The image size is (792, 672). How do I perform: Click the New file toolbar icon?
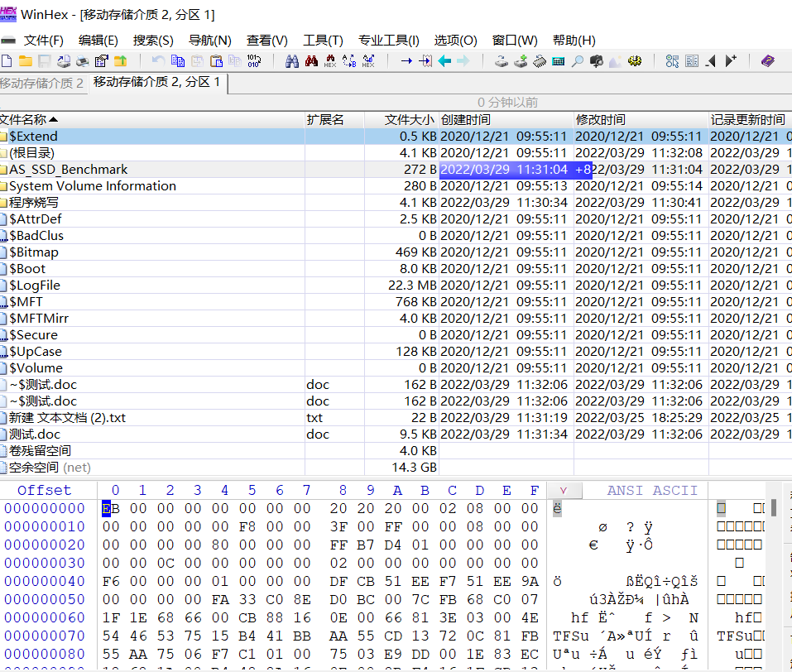coord(7,61)
